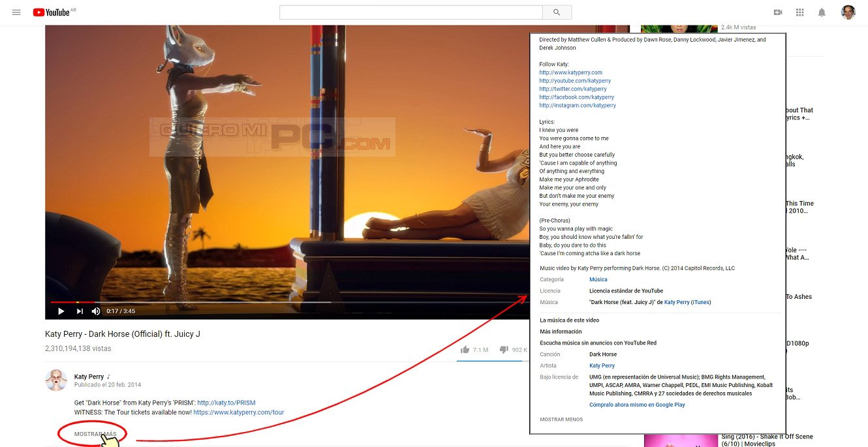Click 'Escucha música sin anuncios con YouTube Red'
This screenshot has height=447, width=868.
click(598, 343)
